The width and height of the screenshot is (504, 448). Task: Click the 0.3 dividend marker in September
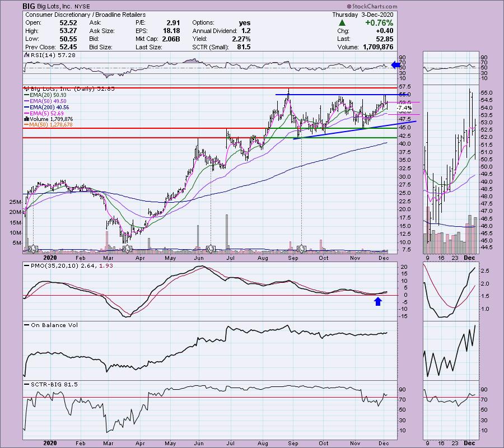301,249
